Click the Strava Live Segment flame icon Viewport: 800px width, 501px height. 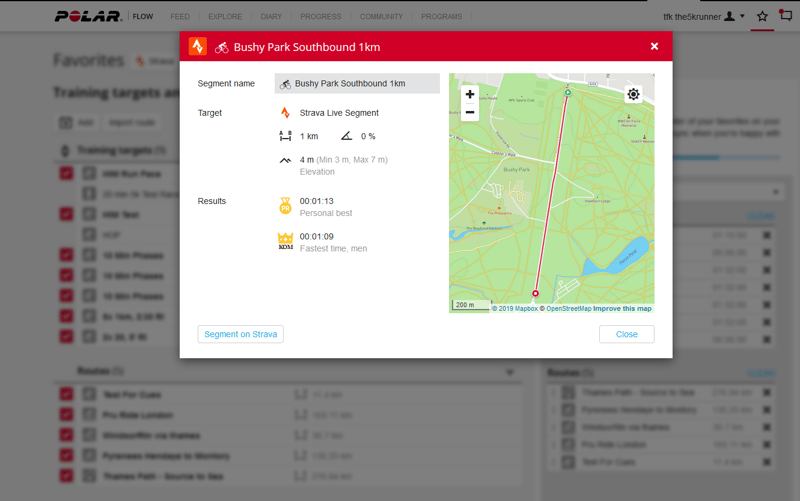click(x=285, y=113)
